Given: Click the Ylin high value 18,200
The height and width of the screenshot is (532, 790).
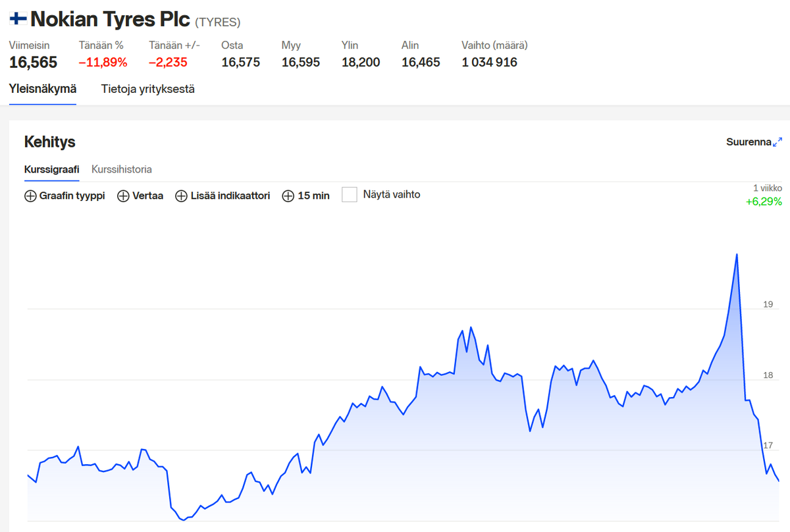Looking at the screenshot, I should tap(361, 63).
